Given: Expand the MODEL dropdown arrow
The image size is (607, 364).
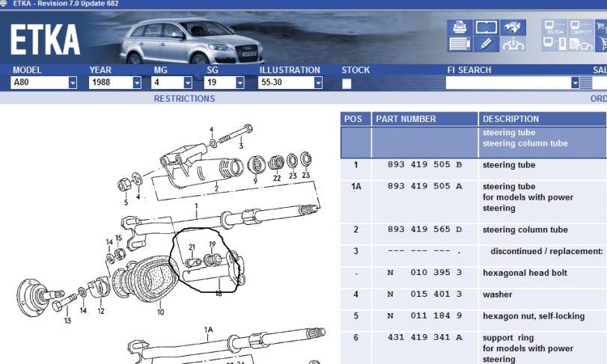Looking at the screenshot, I should [x=73, y=82].
